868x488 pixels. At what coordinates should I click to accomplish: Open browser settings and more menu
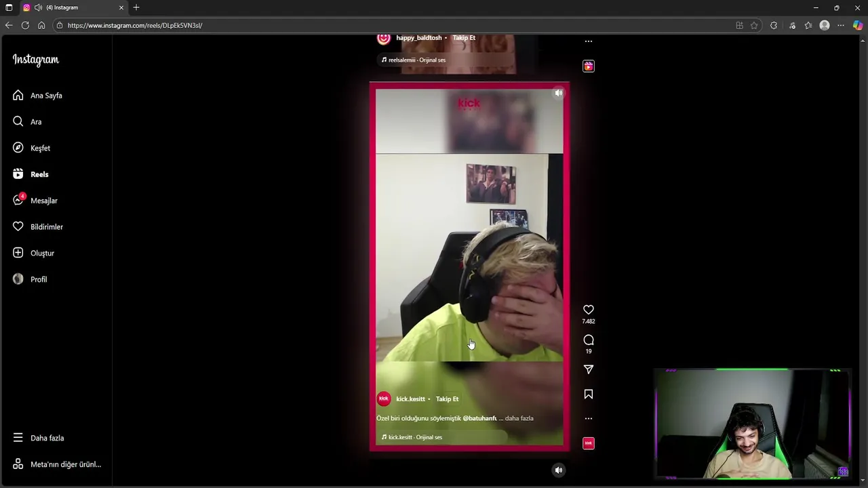pyautogui.click(x=841, y=25)
